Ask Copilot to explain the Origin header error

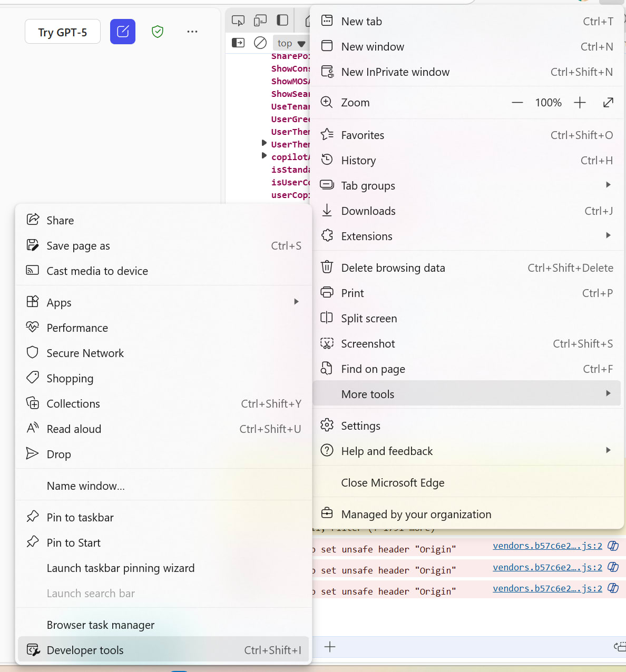613,546
